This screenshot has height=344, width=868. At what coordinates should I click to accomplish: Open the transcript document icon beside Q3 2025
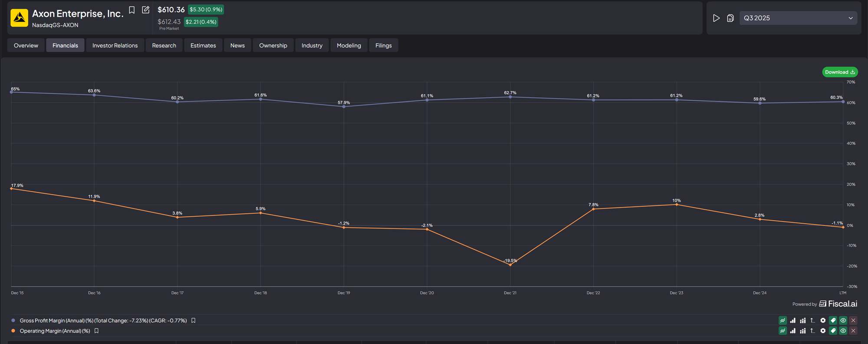(x=730, y=18)
